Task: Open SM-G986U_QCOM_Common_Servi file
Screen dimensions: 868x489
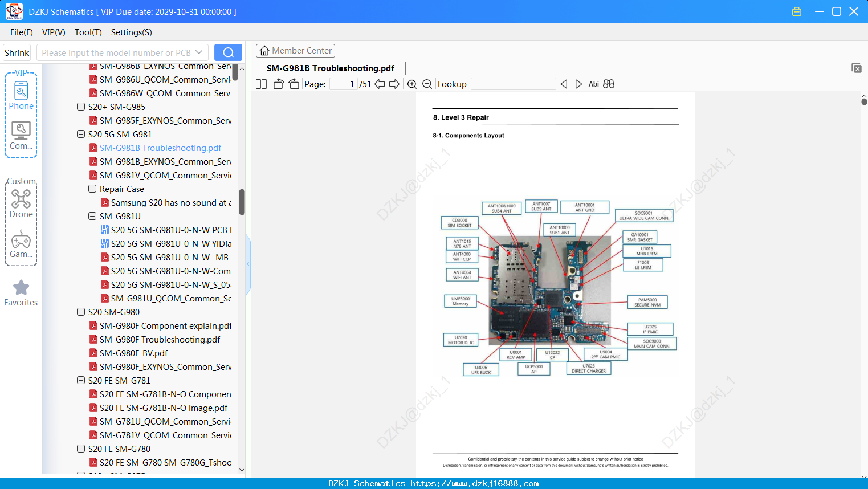Action: pos(160,80)
